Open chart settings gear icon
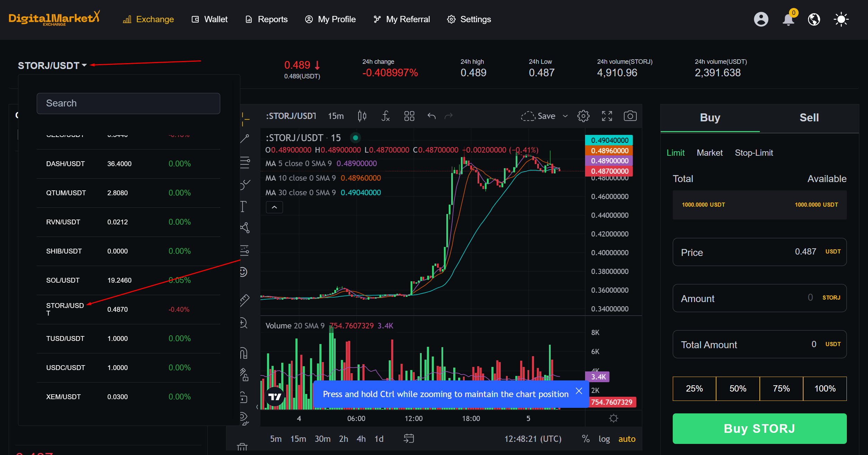Screen dimensions: 868x455 click(x=583, y=116)
